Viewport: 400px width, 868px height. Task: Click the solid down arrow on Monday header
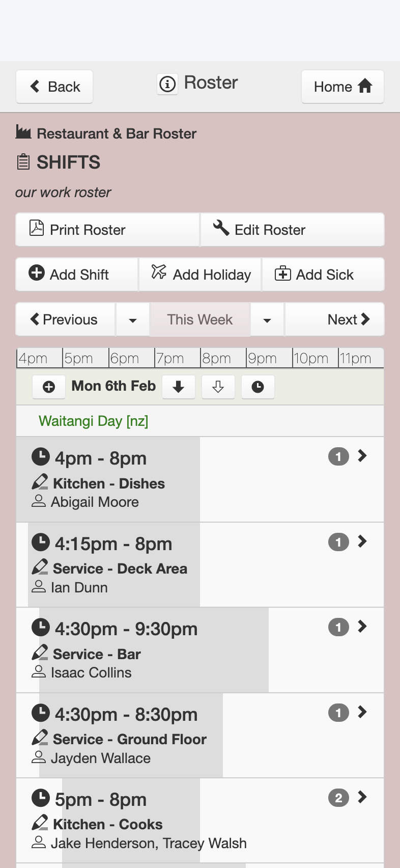(x=178, y=387)
